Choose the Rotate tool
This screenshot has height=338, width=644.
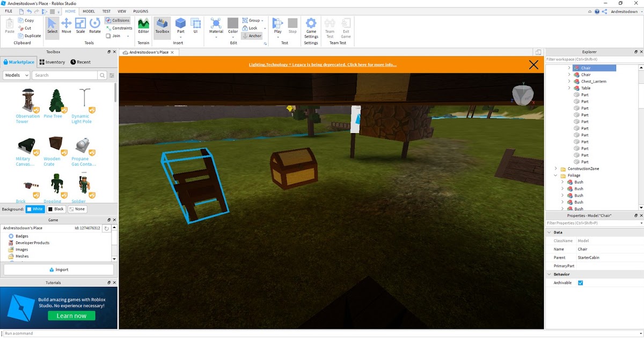pos(95,26)
